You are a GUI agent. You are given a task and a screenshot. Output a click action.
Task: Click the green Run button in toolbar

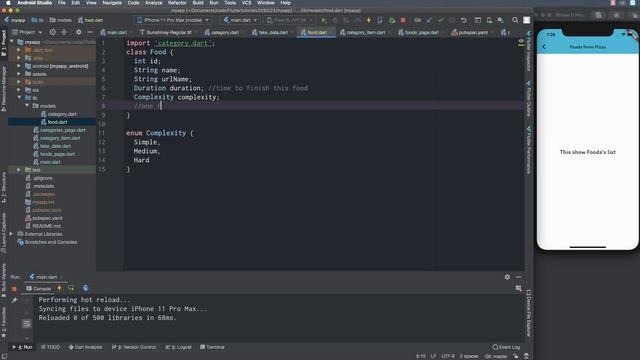324,20
